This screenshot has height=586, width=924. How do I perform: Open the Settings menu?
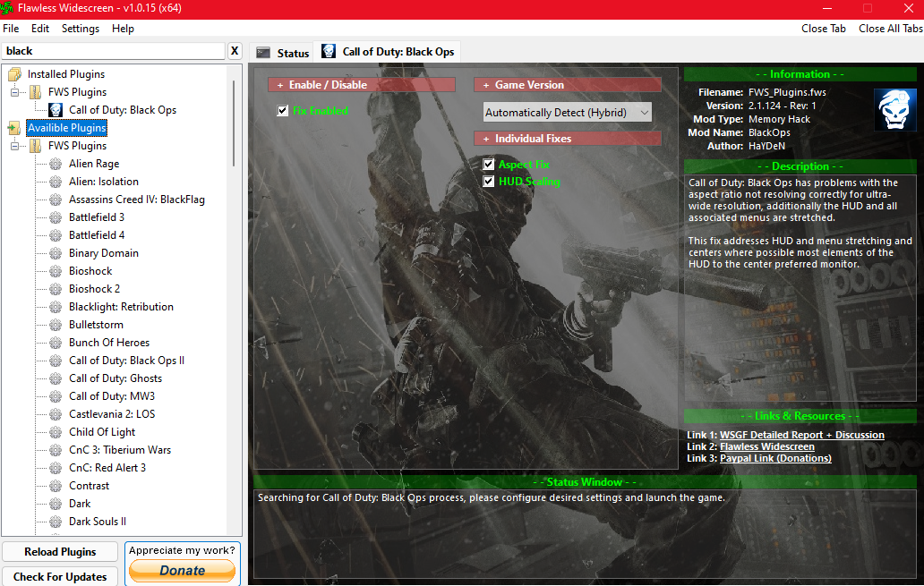(81, 29)
